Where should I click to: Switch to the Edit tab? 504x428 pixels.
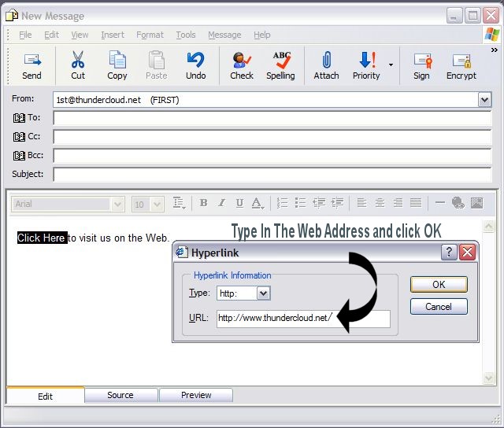coord(46,395)
